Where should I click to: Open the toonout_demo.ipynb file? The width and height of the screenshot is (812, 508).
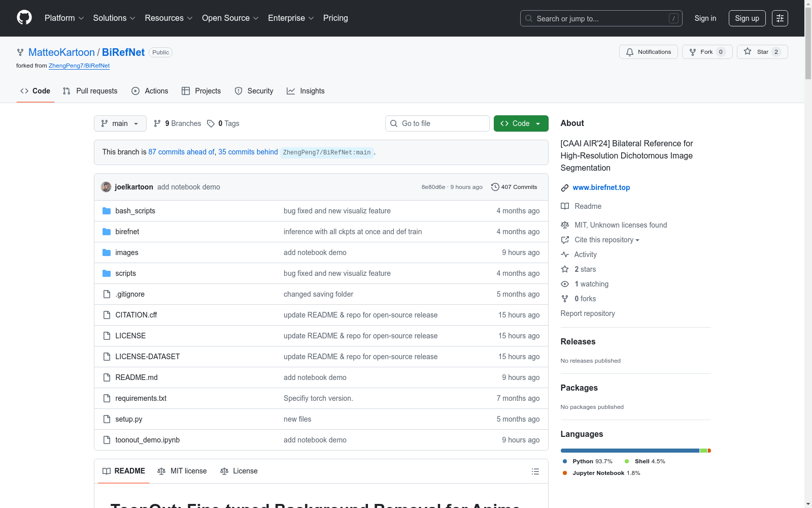pos(147,440)
